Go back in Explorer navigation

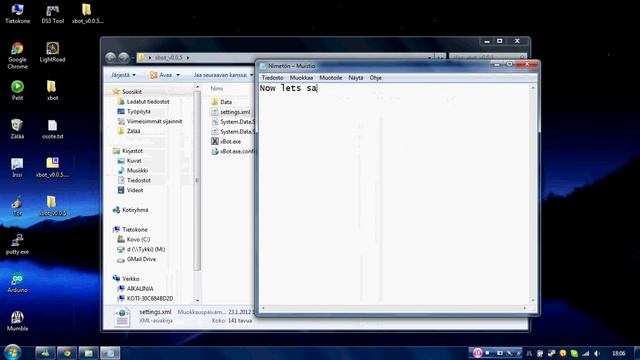(110, 58)
